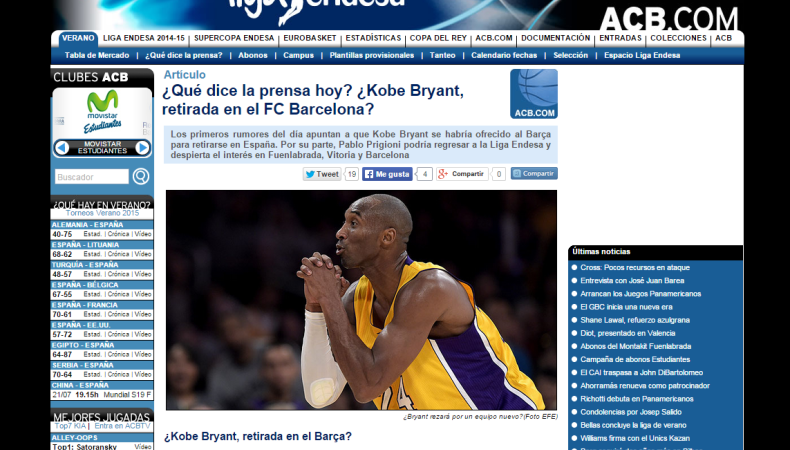Open Torneos Verano 2015 link
Viewport: 790px width, 450px height.
[102, 213]
